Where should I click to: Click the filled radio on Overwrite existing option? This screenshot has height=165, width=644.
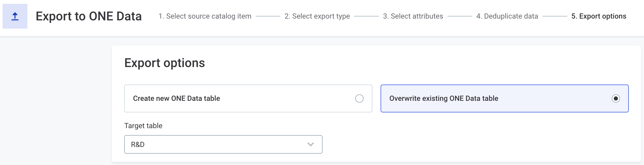[x=616, y=98]
